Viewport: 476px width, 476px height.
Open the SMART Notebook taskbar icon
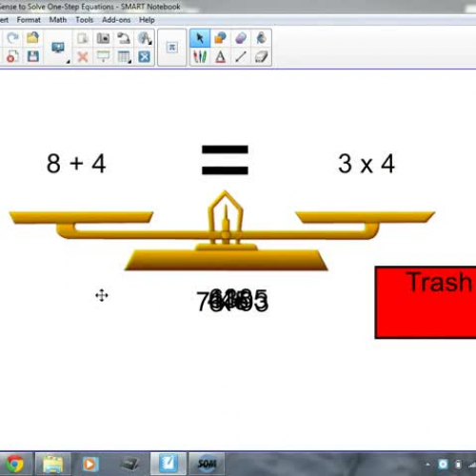(169, 465)
